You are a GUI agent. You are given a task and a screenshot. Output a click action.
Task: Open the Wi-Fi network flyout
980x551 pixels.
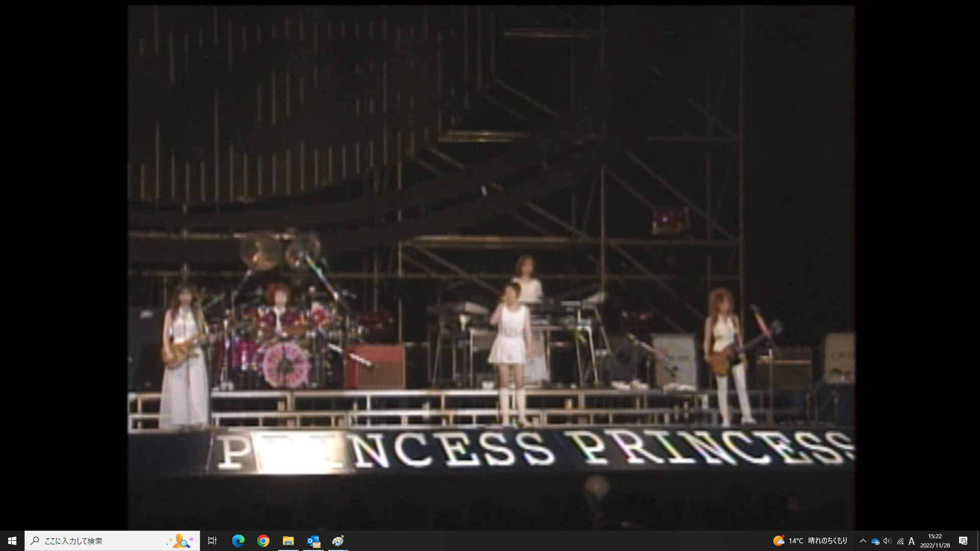[900, 541]
